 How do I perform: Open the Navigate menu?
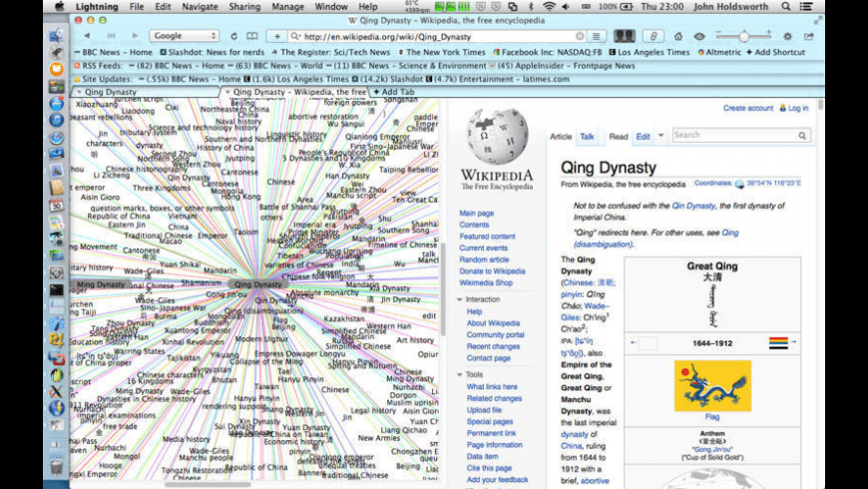tap(200, 7)
